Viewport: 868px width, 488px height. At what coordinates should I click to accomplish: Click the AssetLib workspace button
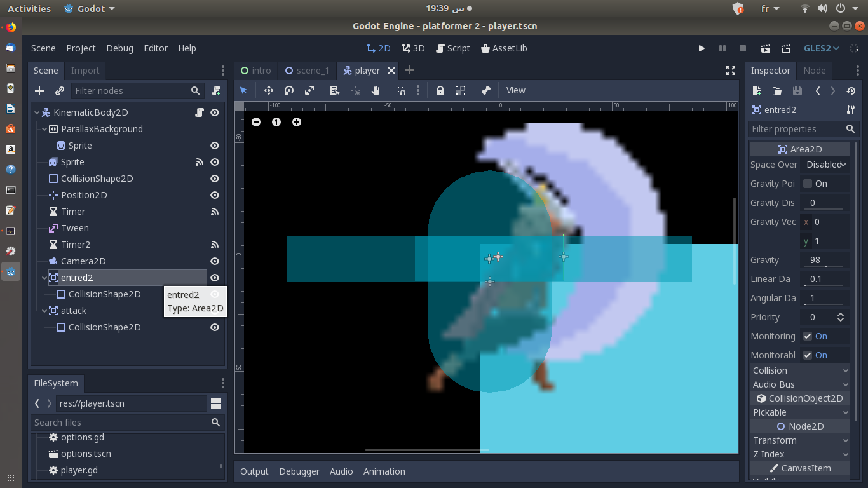point(504,48)
